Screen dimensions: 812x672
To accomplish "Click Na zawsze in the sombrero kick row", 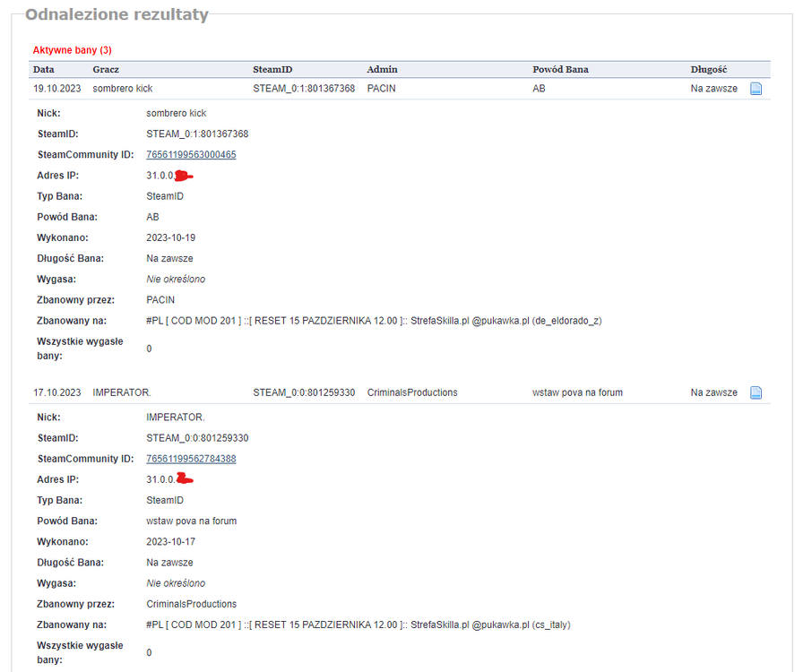I will point(713,89).
